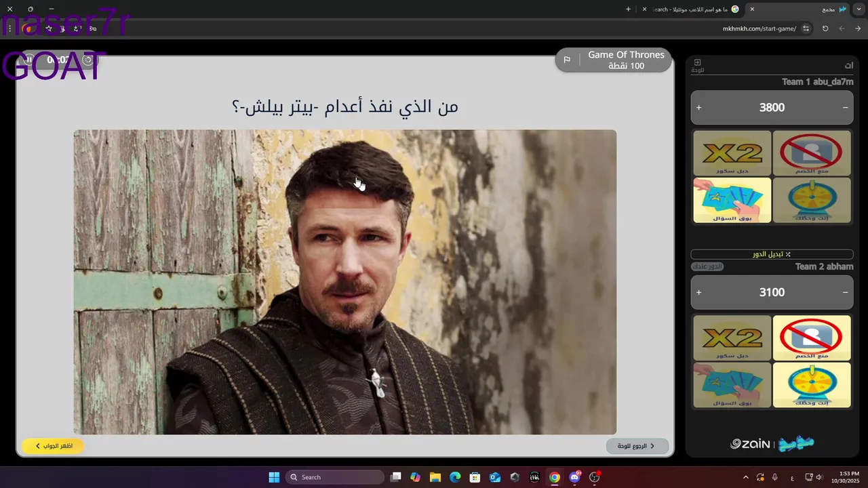This screenshot has height=488, width=868.
Task: Increase Team 2 score with plus
Action: click(x=699, y=292)
